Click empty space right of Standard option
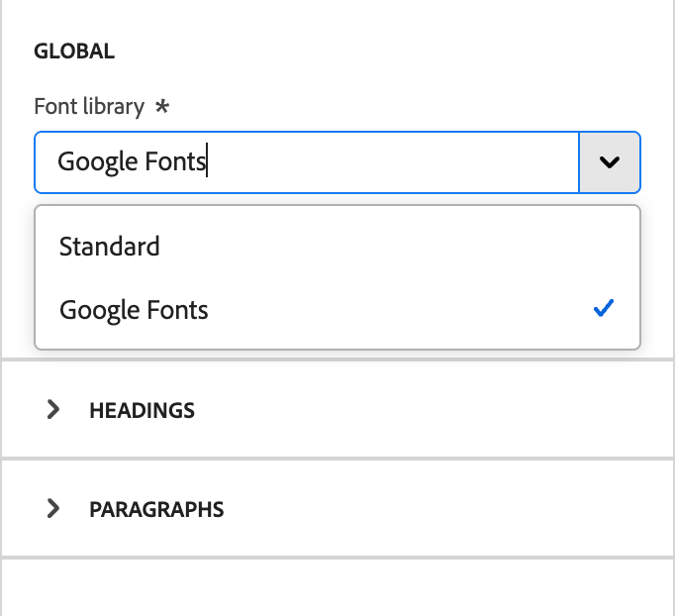 [396, 247]
